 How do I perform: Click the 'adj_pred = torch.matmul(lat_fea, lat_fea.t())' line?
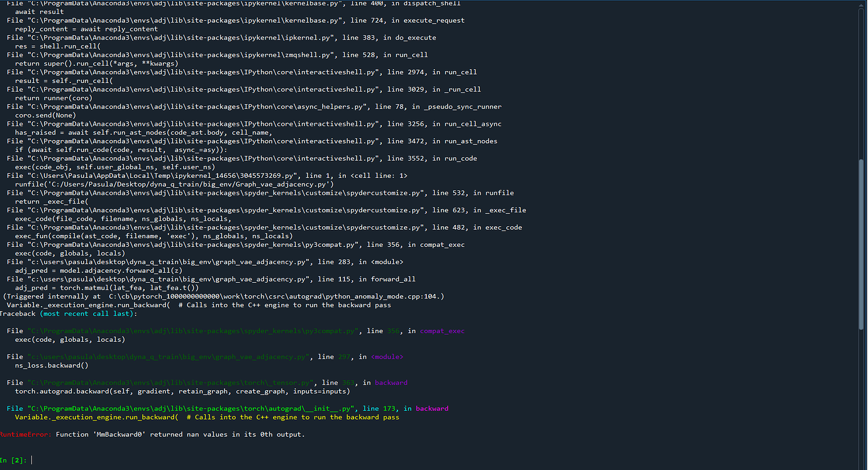pyautogui.click(x=107, y=287)
